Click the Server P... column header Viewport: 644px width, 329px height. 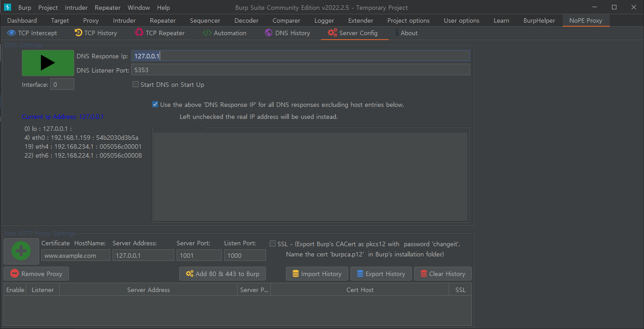254,290
